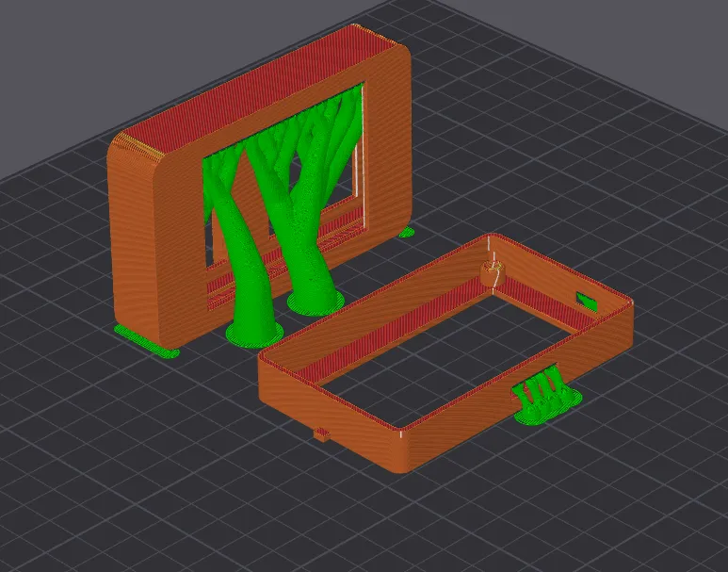Click the red top surface of the upright model

pos(260,89)
